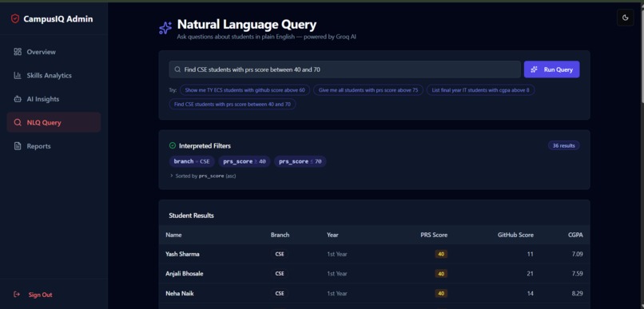Open the Overview menu item
Image resolution: width=644 pixels, height=309 pixels.
[54, 52]
